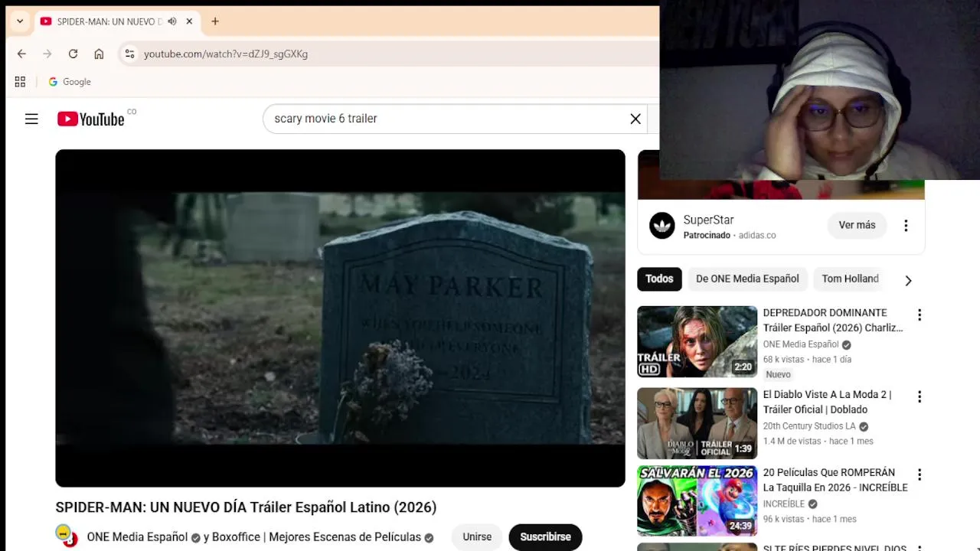Open options for 20 Películas Que ROMPERÁN video

click(x=920, y=474)
